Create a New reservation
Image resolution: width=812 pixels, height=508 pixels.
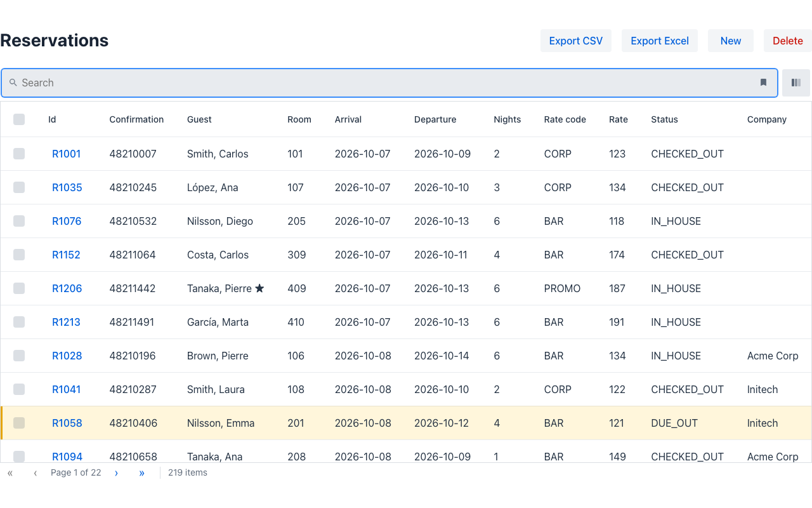(x=731, y=41)
